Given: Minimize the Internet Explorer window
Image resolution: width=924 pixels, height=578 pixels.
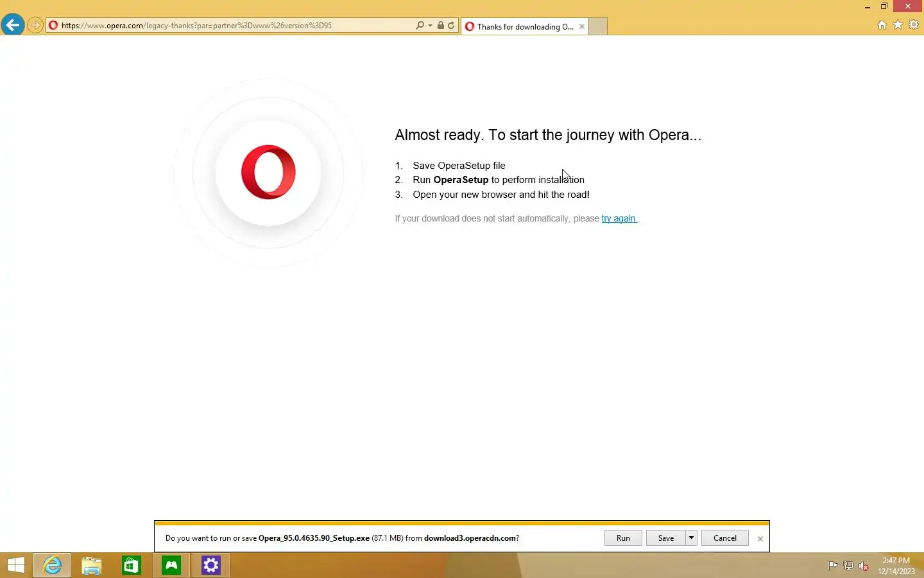Looking at the screenshot, I should coord(868,6).
